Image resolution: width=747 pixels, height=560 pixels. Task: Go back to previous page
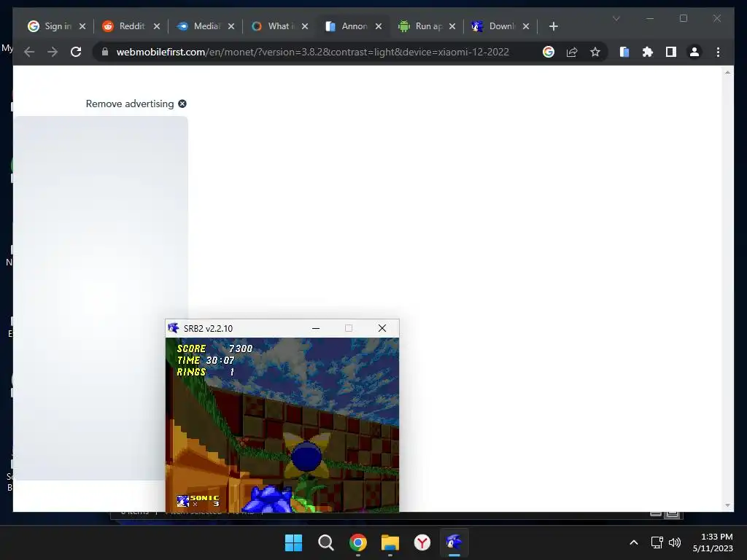click(29, 52)
